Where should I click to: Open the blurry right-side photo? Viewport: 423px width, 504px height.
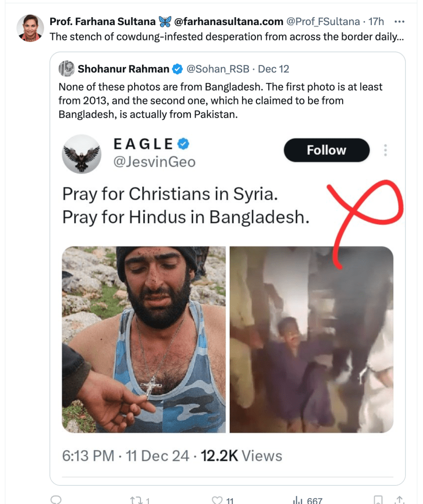tap(312, 339)
